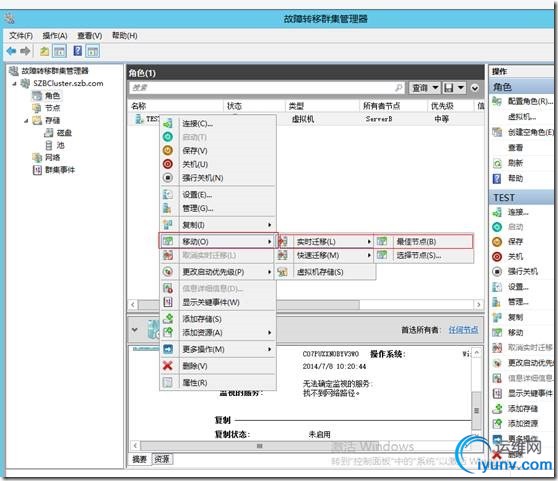Expand 添加资源(A) submenu
The width and height of the screenshot is (558, 481).
click(x=218, y=332)
